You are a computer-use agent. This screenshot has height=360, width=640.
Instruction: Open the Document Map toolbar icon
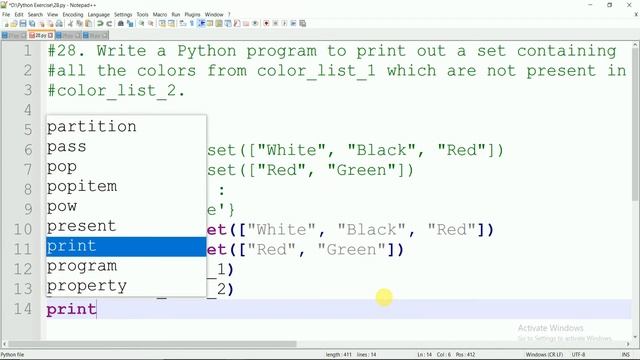click(219, 24)
